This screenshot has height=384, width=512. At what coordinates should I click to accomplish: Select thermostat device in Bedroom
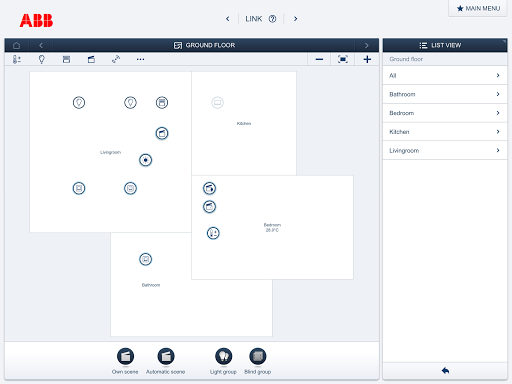coord(213,233)
